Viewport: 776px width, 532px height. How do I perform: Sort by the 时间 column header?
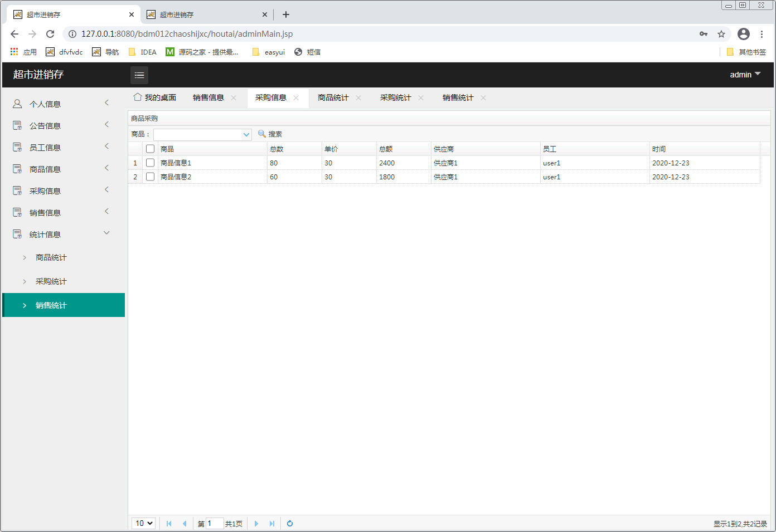[705, 149]
